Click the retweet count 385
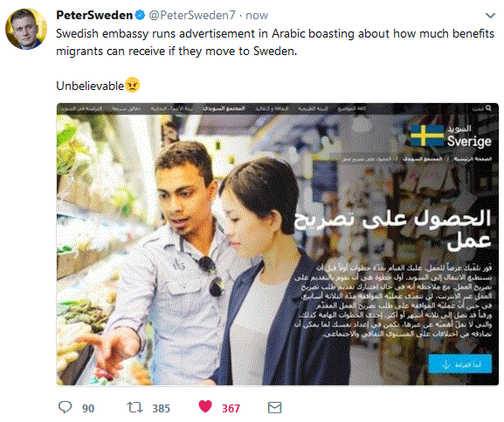Viewport: 504px width, 422px height. (x=161, y=408)
